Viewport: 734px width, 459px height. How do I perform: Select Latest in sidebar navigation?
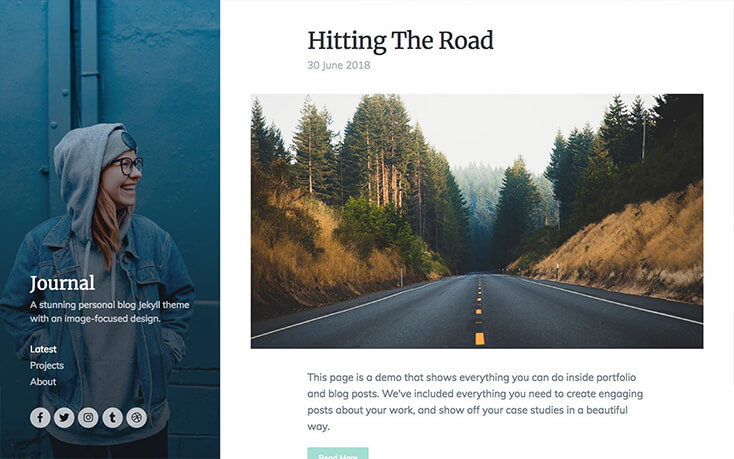(43, 349)
